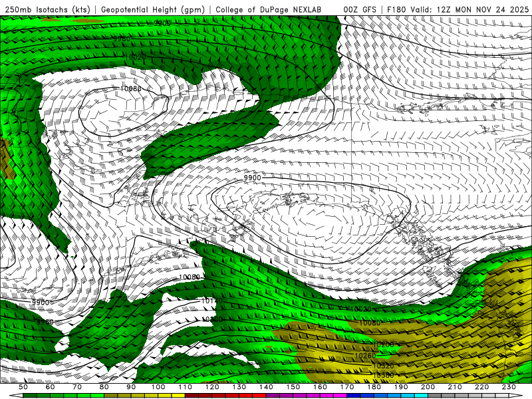This screenshot has height=399, width=532.
Task: Select the dark gray colorbar swatch starting at 200
Action: pyautogui.click(x=434, y=396)
